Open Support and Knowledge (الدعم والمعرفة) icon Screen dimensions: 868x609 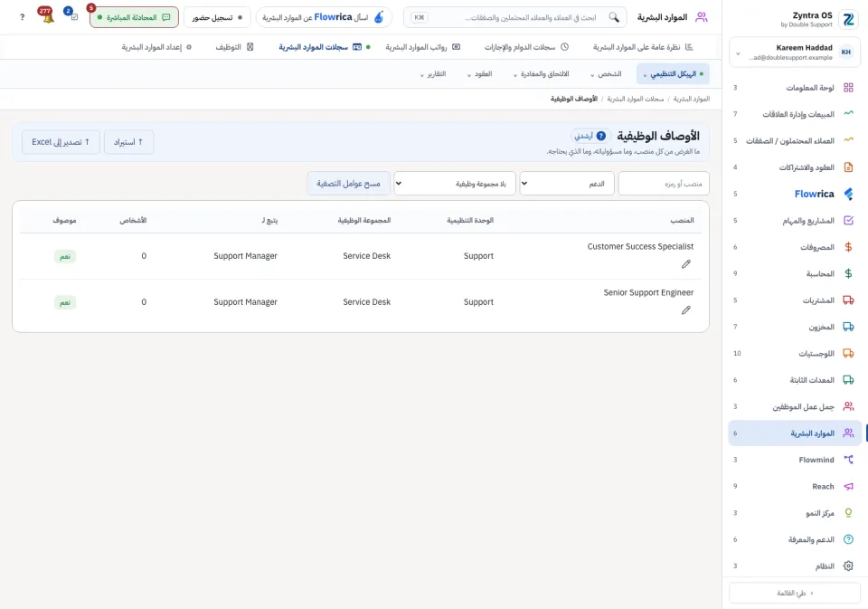pos(848,539)
